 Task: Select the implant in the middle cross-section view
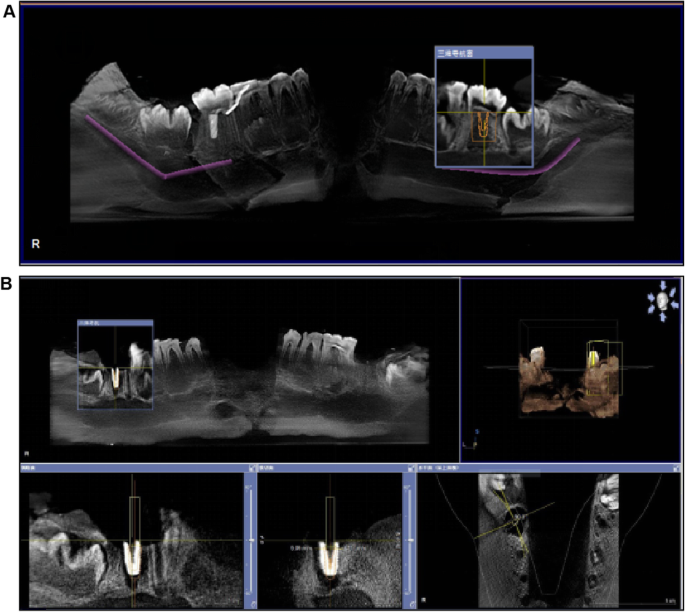329,559
